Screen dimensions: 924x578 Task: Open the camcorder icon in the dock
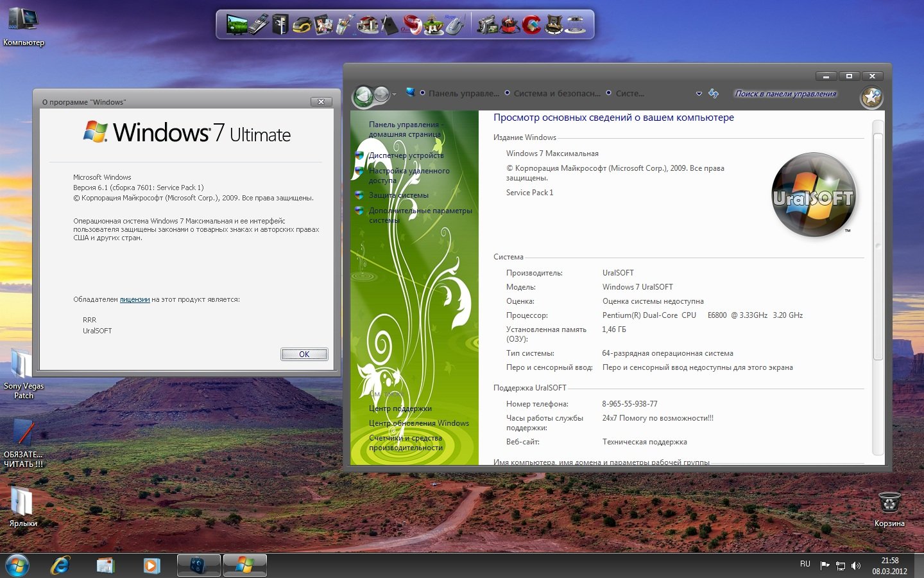[x=488, y=24]
